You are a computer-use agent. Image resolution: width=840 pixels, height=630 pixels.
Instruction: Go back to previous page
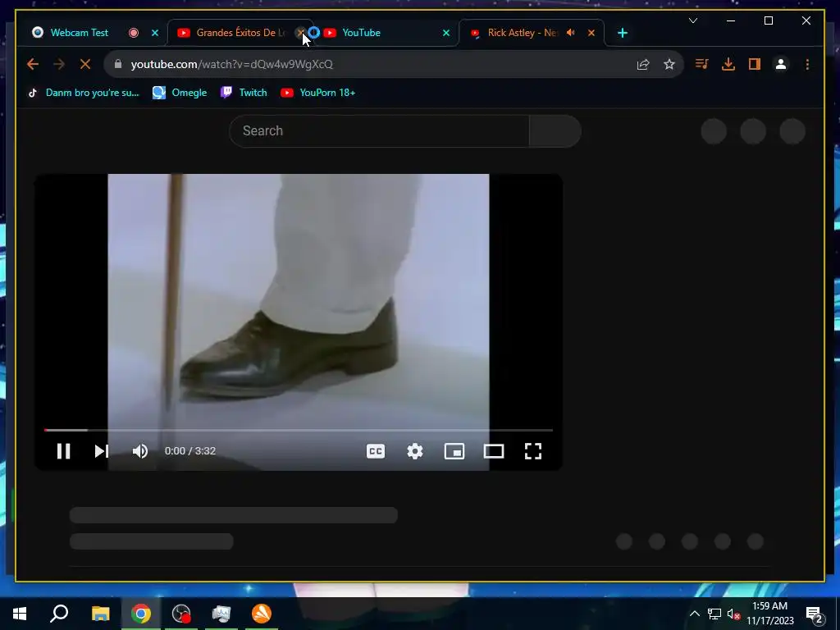(x=33, y=64)
